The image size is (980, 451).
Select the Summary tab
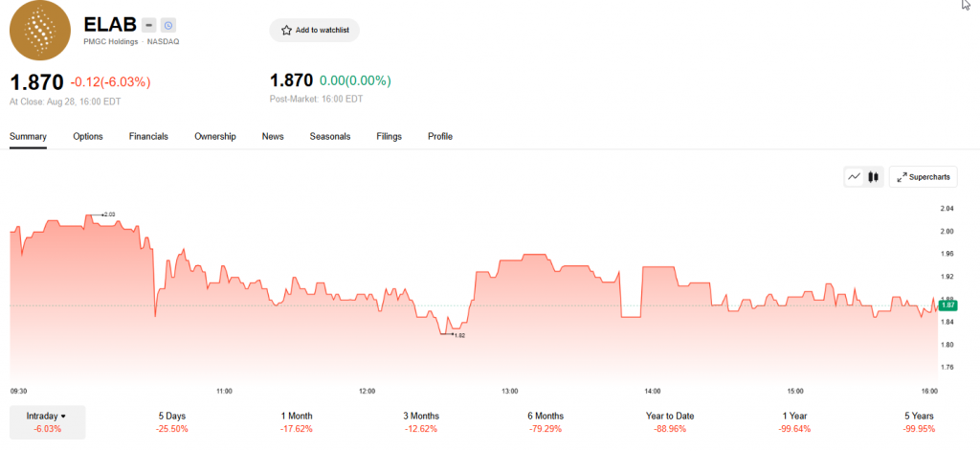pyautogui.click(x=28, y=136)
